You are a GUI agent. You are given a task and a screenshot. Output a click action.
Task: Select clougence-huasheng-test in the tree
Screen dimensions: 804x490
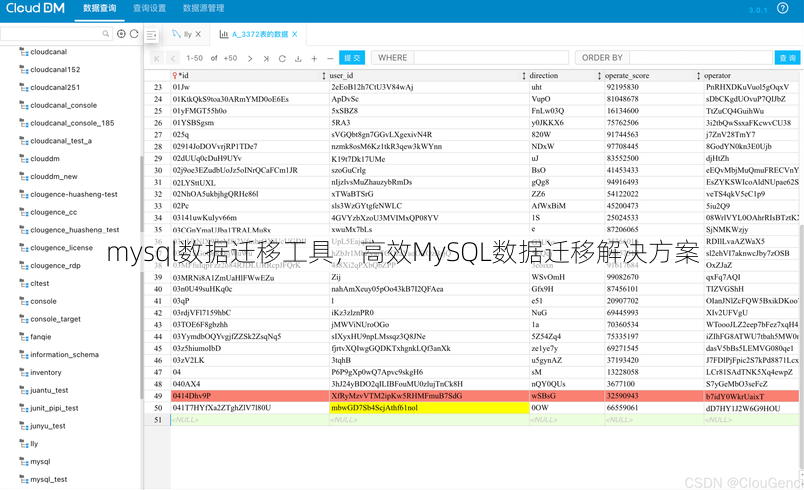click(x=74, y=194)
